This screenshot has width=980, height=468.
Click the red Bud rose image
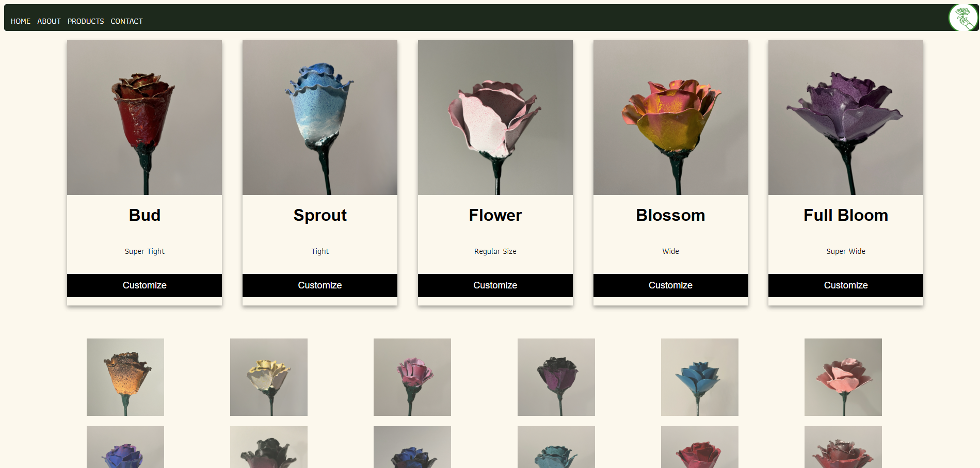[x=144, y=118]
